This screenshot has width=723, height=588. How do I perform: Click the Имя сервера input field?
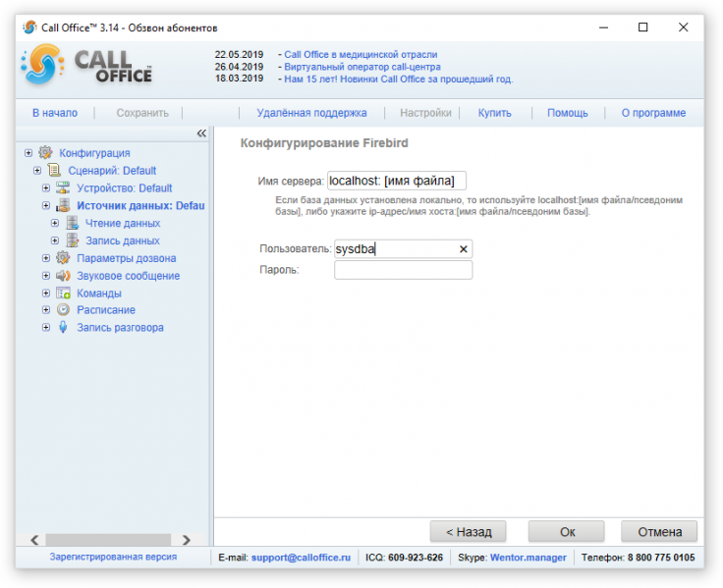pyautogui.click(x=397, y=181)
